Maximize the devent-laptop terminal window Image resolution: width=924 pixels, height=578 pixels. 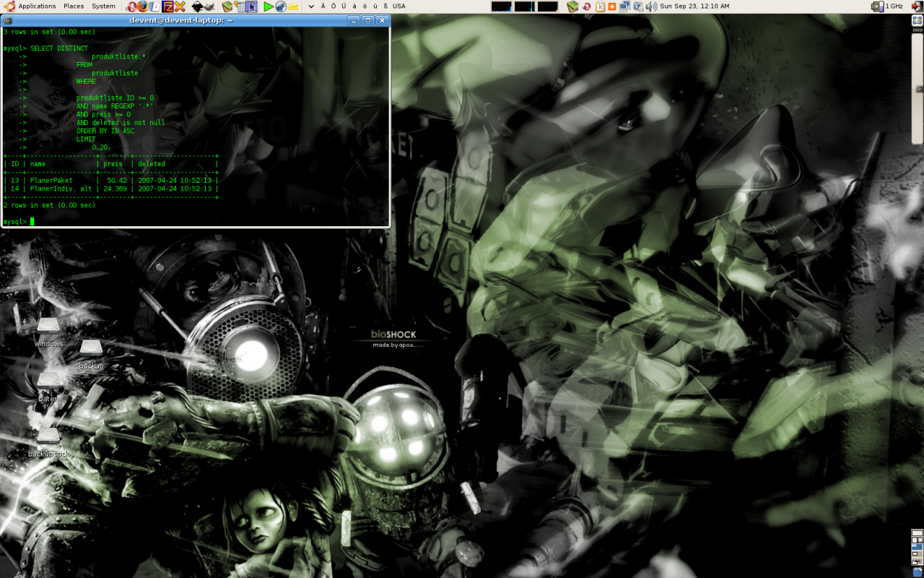coord(368,20)
